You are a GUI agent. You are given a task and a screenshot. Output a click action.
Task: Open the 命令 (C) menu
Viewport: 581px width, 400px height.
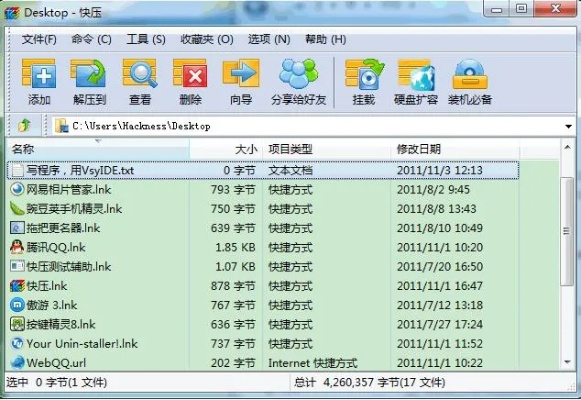(91, 39)
